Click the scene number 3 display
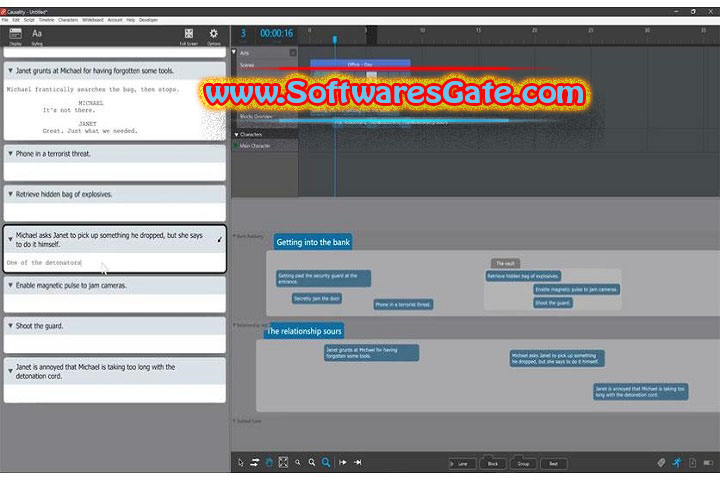 [243, 34]
